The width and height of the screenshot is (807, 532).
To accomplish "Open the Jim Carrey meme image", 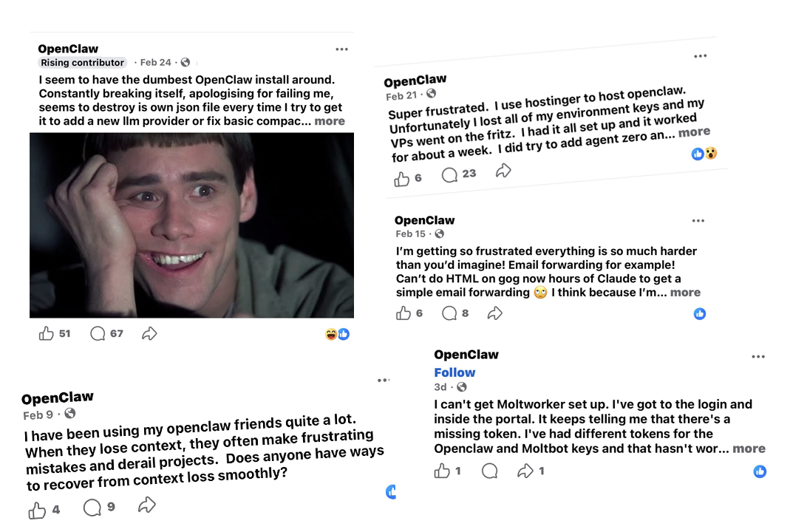I will tap(191, 225).
